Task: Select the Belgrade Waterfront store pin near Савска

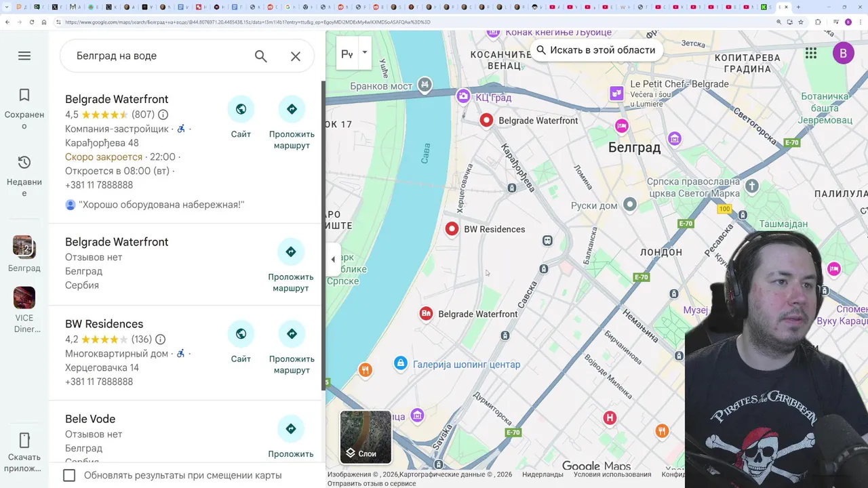Action: (426, 314)
